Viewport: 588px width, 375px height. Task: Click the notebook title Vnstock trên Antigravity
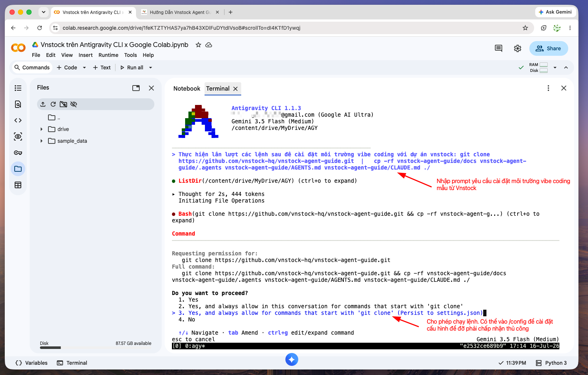[x=114, y=45]
